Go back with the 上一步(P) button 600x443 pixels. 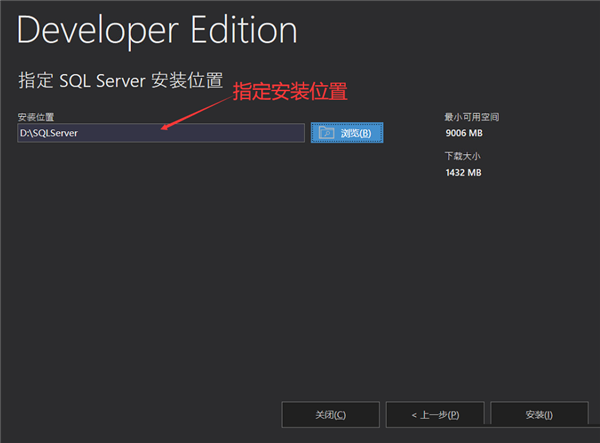coord(435,414)
